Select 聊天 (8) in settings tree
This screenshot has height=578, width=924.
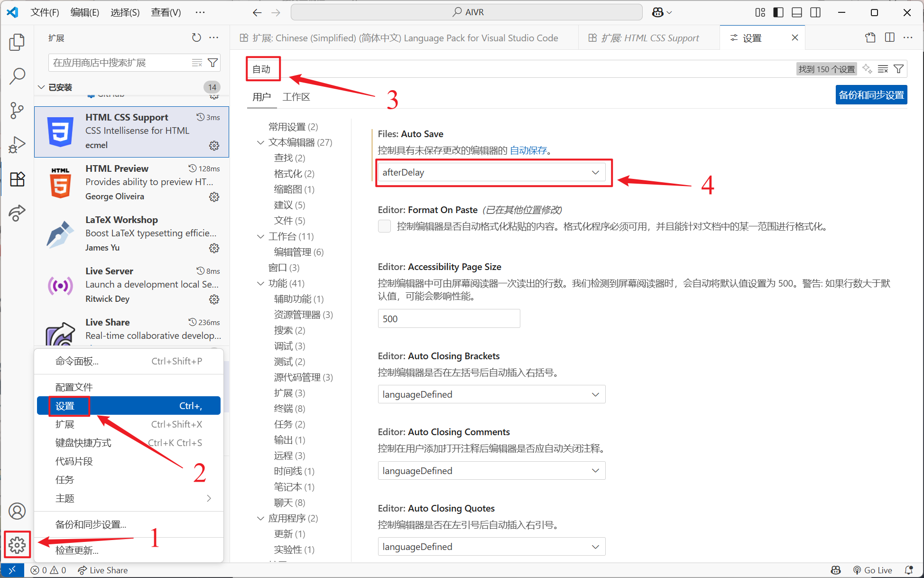coord(290,503)
